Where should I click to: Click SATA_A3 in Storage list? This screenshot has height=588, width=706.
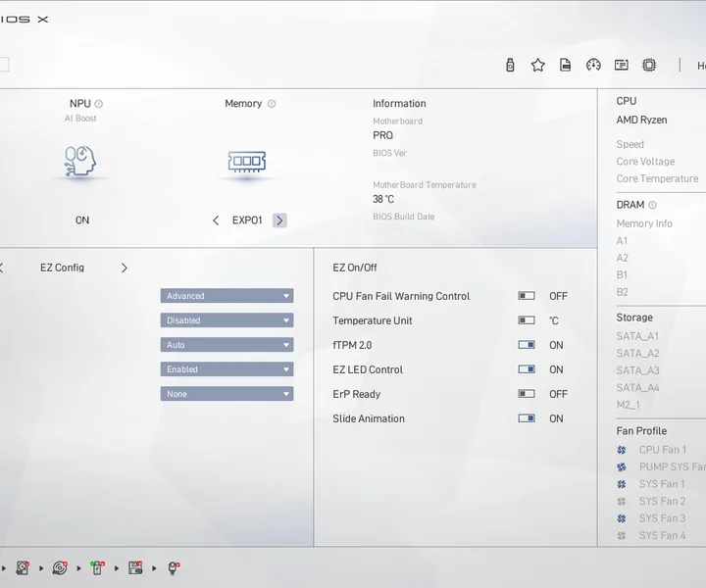pyautogui.click(x=637, y=370)
